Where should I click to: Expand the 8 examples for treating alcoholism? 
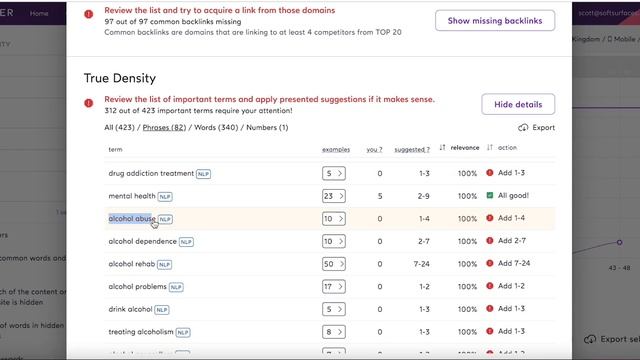333,332
